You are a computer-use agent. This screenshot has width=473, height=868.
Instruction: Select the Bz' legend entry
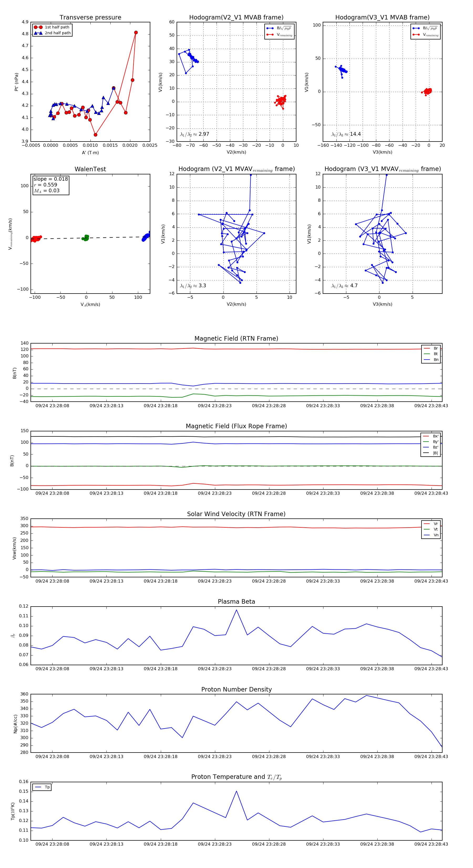point(431,447)
